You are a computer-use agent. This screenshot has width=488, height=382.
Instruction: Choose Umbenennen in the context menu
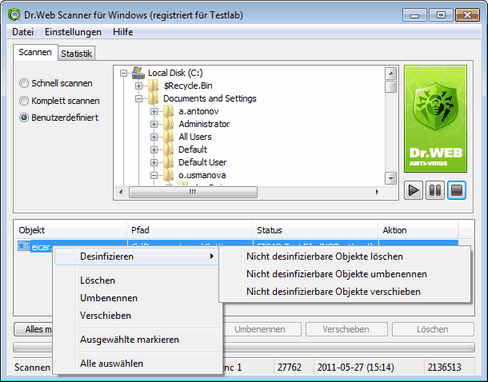(x=109, y=298)
